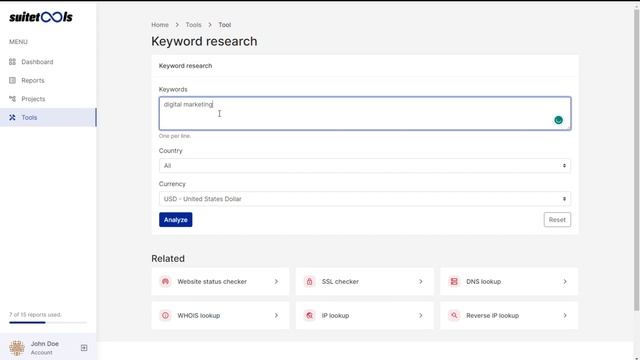
Task: Click the Tools wrench icon
Action: pyautogui.click(x=12, y=117)
